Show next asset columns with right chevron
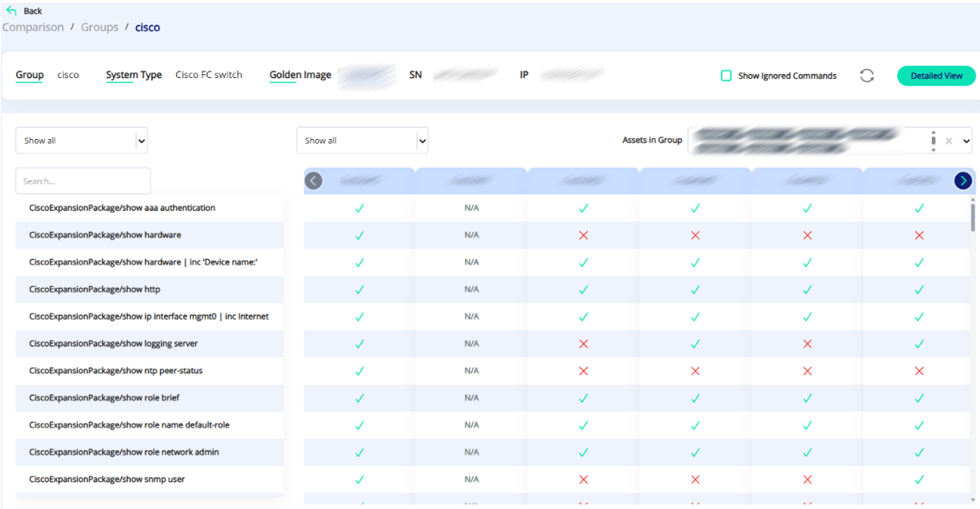 (963, 181)
